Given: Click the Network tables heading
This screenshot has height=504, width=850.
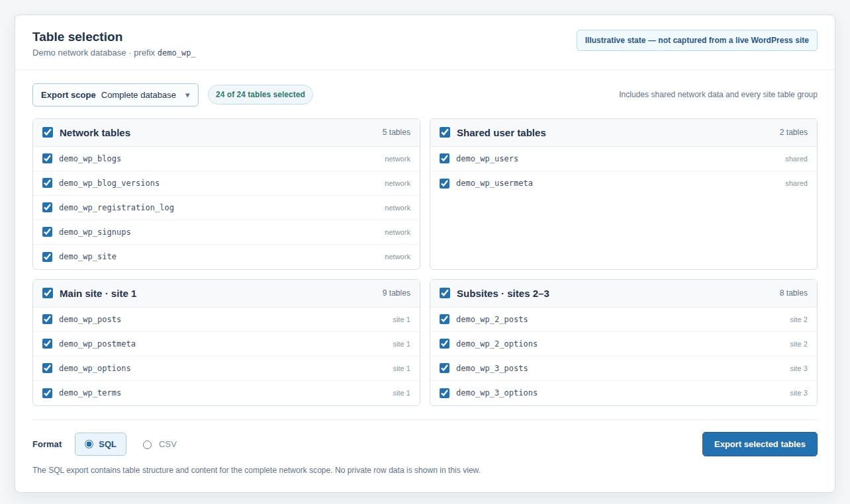Looking at the screenshot, I should coord(95,133).
